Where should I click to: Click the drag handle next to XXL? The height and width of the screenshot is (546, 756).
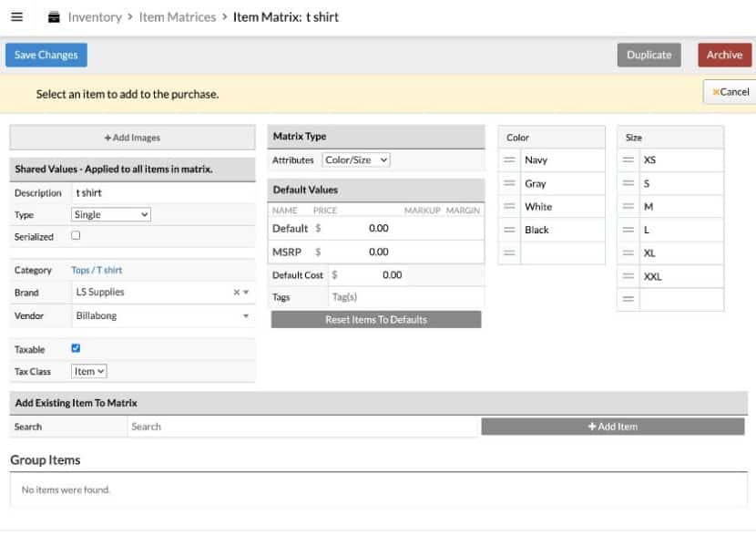coord(629,275)
